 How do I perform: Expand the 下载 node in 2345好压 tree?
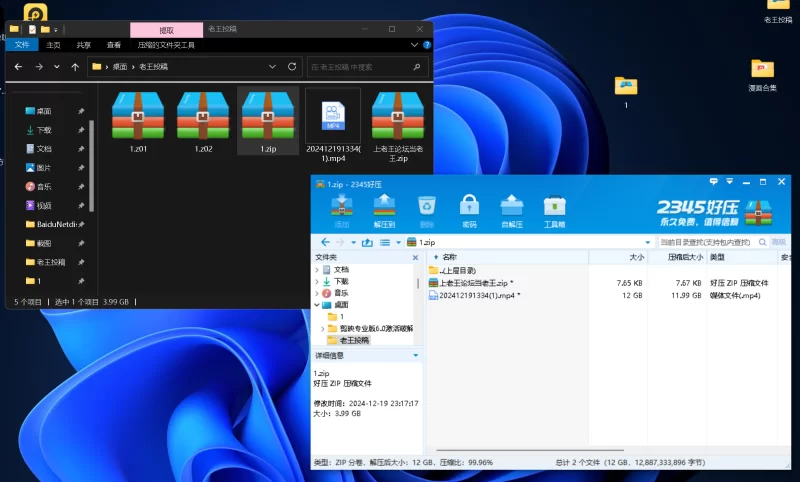point(317,282)
